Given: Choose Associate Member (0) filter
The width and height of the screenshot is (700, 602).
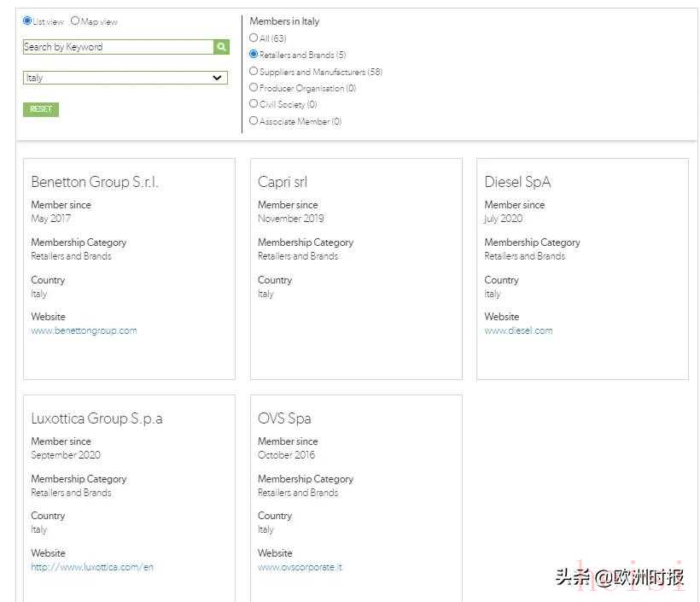Looking at the screenshot, I should (254, 121).
